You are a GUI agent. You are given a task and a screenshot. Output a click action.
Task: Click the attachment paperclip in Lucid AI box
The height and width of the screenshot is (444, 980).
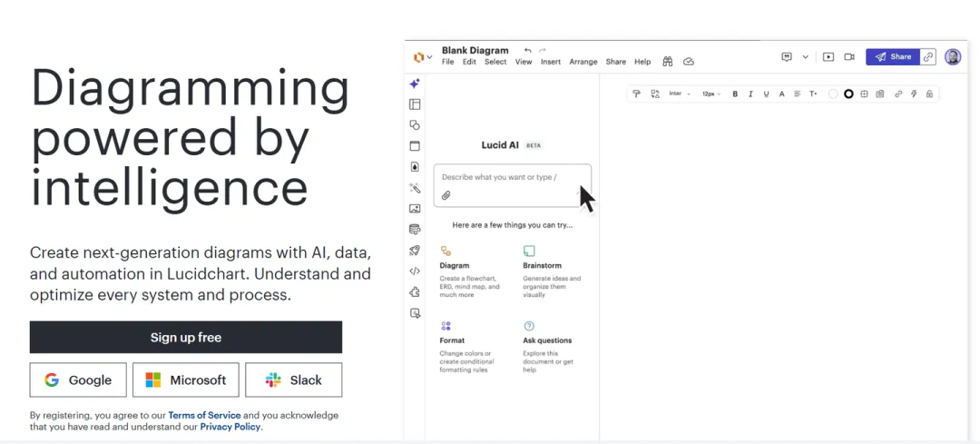446,195
